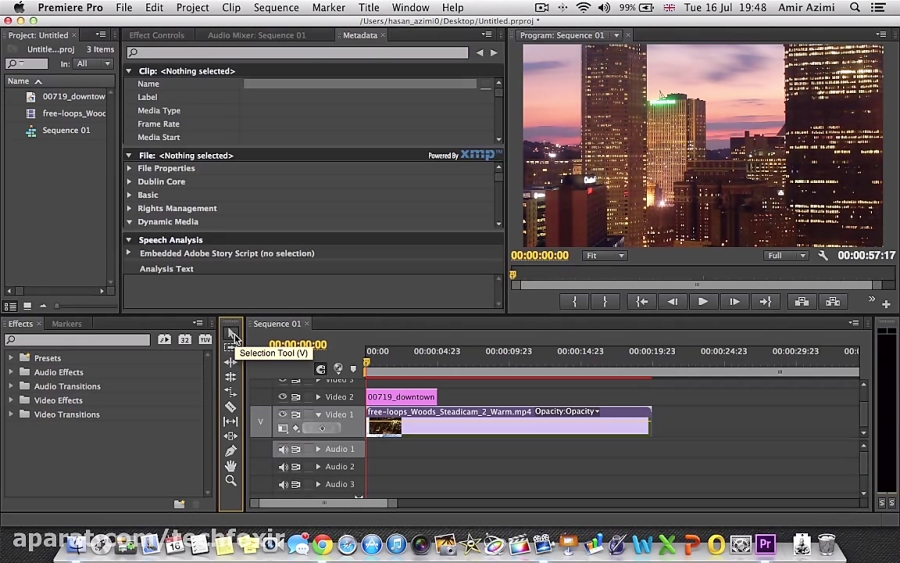Show YUV effects filter
Image resolution: width=900 pixels, height=563 pixels.
pyautogui.click(x=205, y=339)
